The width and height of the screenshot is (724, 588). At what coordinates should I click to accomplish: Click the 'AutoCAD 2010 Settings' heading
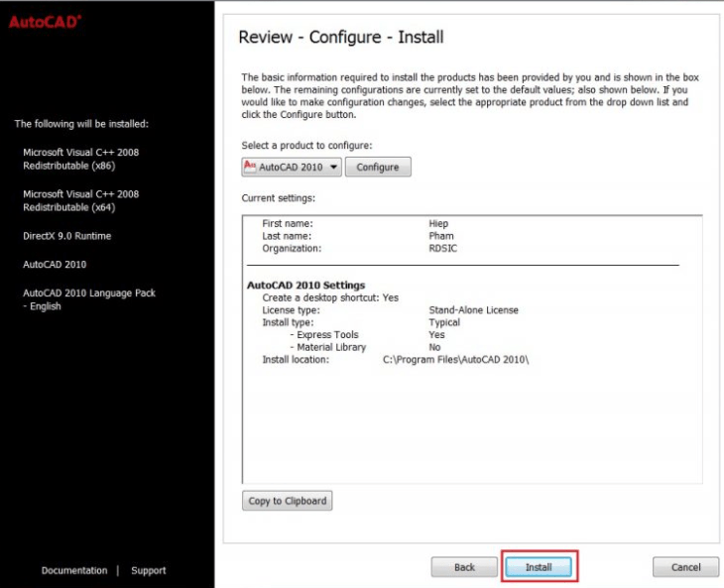point(305,285)
